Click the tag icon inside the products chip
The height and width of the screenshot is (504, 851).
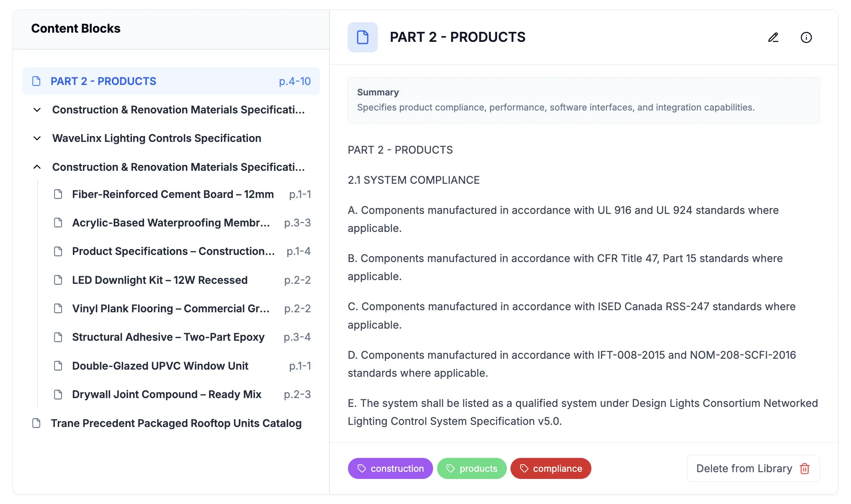[451, 468]
